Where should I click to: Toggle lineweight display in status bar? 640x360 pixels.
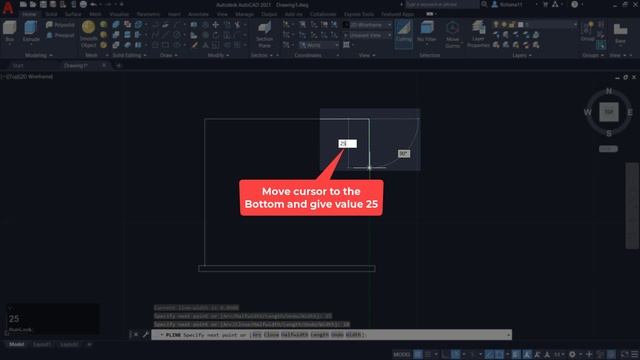click(516, 354)
